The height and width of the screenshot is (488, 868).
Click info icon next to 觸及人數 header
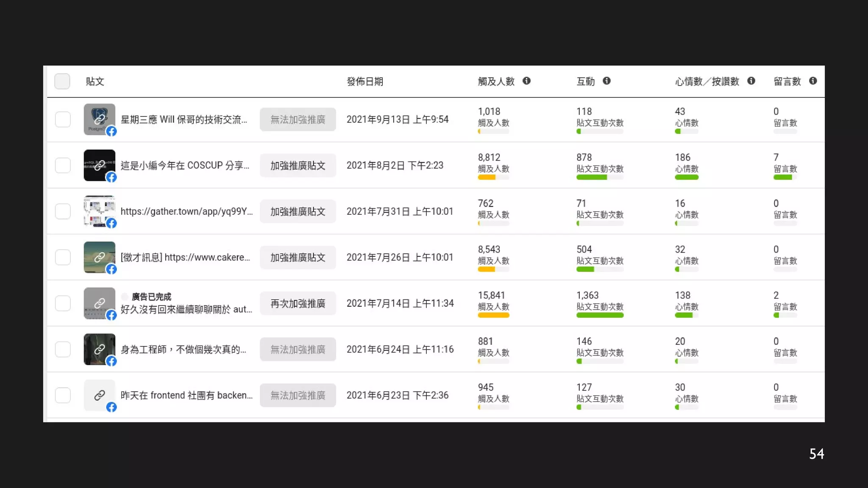tap(526, 81)
